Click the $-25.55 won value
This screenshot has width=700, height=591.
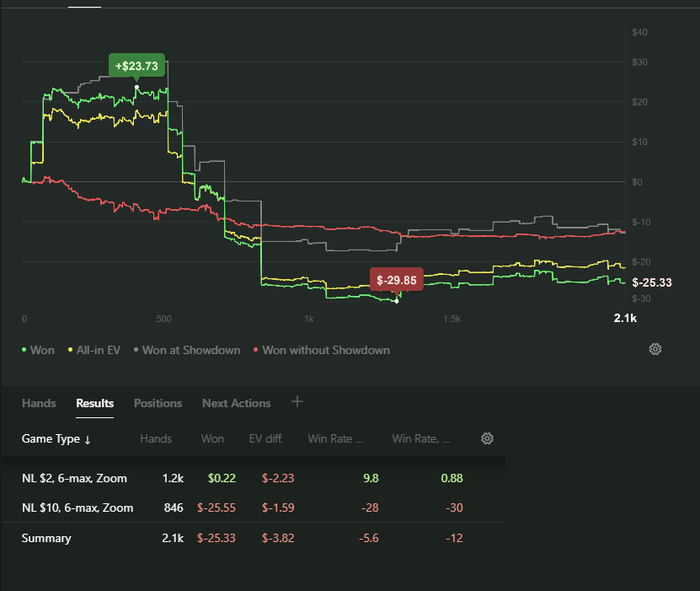coord(217,508)
